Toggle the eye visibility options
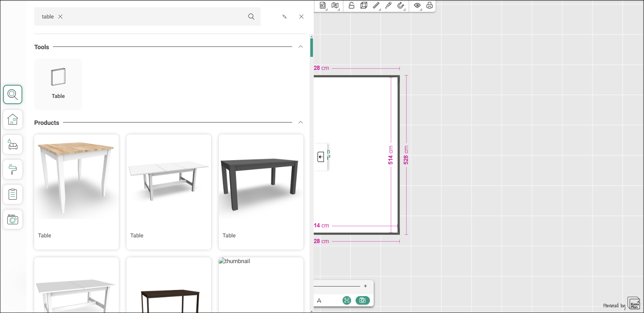644x313 pixels. [418, 5]
